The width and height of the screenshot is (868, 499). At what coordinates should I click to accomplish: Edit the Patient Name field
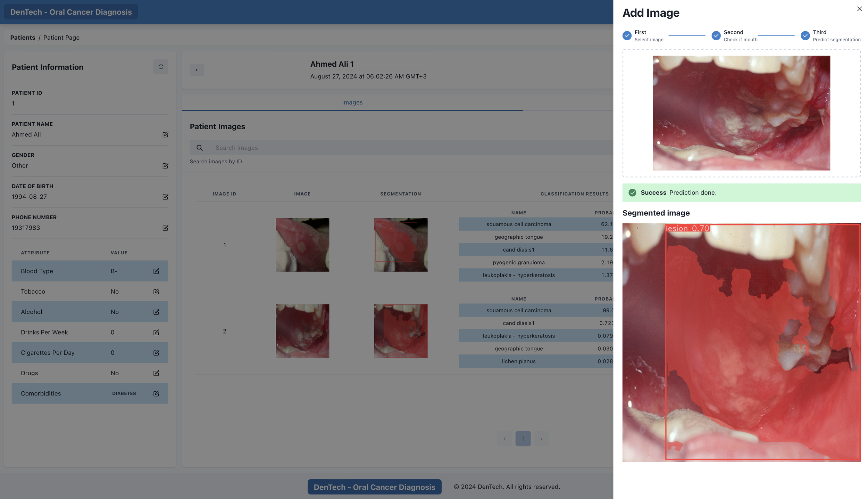pos(165,134)
